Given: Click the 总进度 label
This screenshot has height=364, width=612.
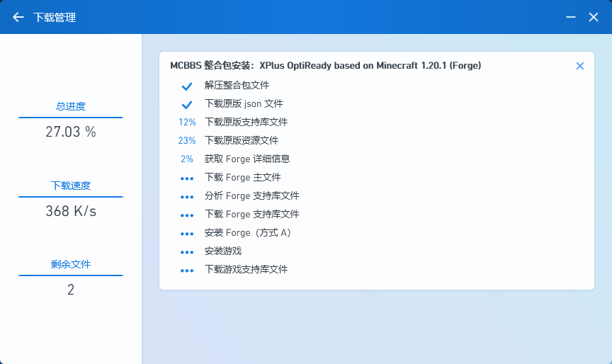Looking at the screenshot, I should [x=71, y=106].
